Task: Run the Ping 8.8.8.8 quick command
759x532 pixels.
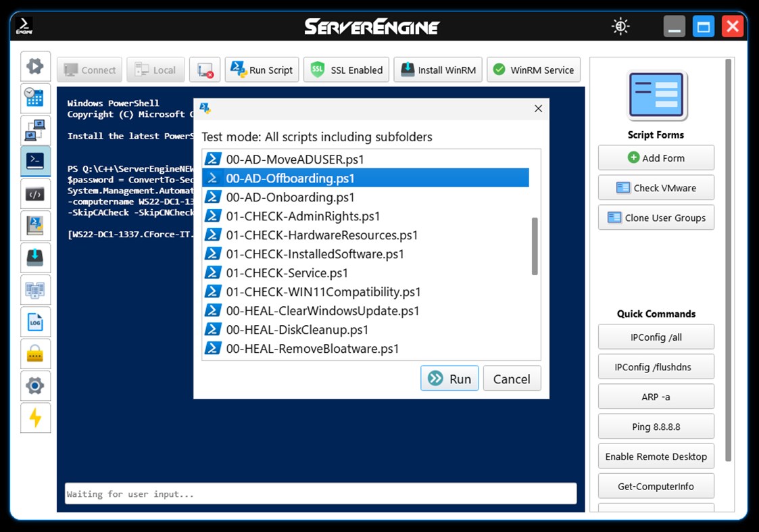Action: click(656, 427)
